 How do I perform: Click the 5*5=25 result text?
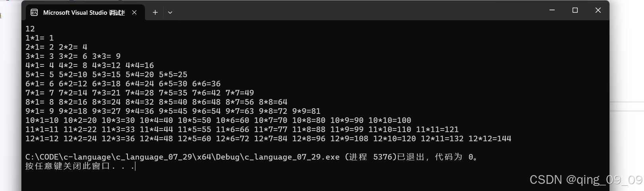coord(173,74)
